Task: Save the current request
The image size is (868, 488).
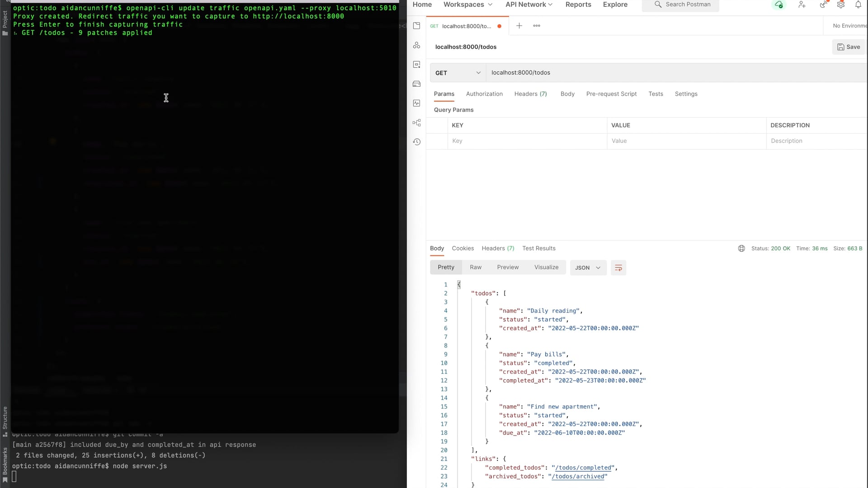Action: coord(848,47)
